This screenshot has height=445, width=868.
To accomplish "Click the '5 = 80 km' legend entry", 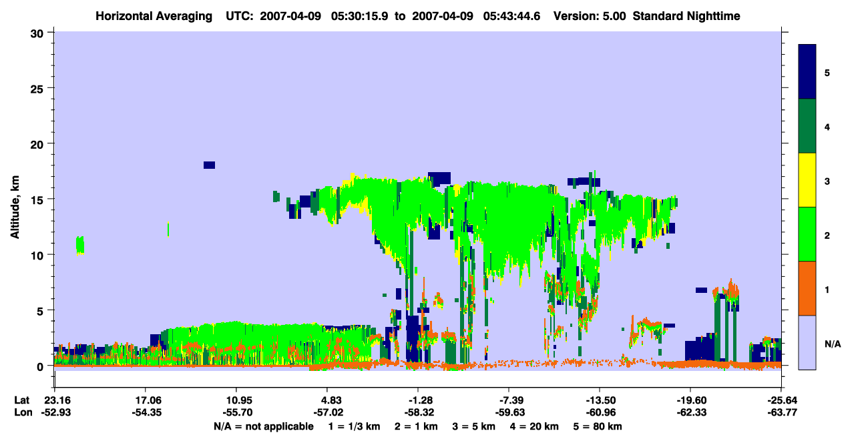I will point(598,426).
